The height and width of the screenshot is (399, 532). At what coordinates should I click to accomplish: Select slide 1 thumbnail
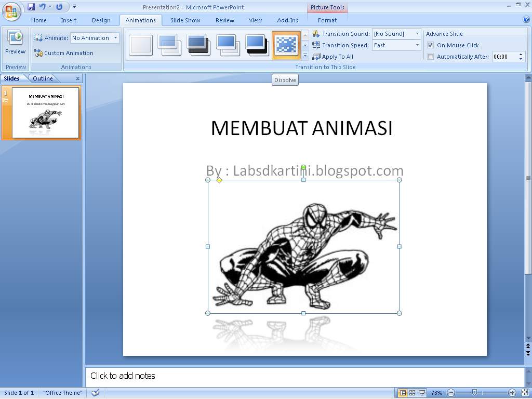point(46,113)
